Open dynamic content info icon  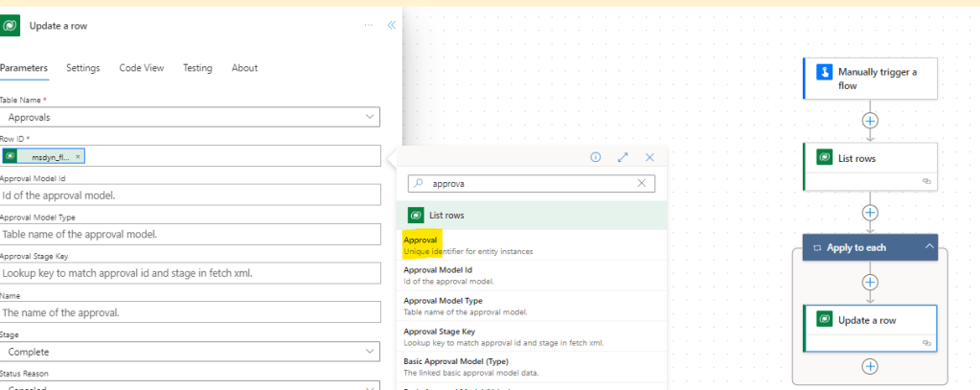point(596,157)
